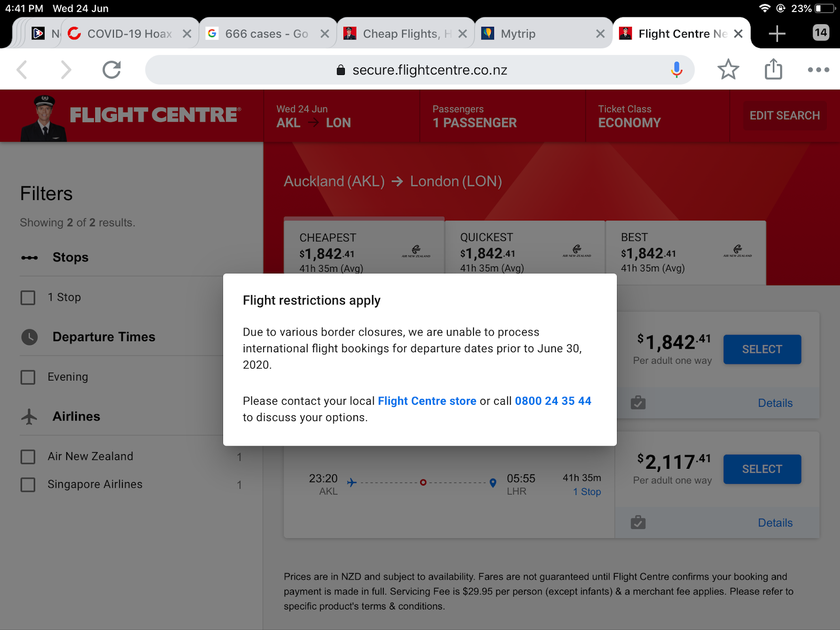
Task: Click the 1 Stop link on 23:20 flight
Action: 587,492
